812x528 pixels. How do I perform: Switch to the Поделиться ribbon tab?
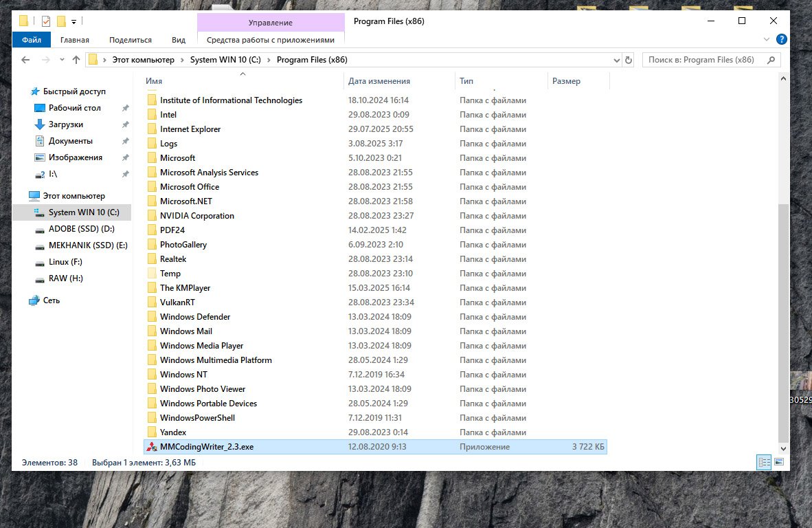pyautogui.click(x=131, y=40)
